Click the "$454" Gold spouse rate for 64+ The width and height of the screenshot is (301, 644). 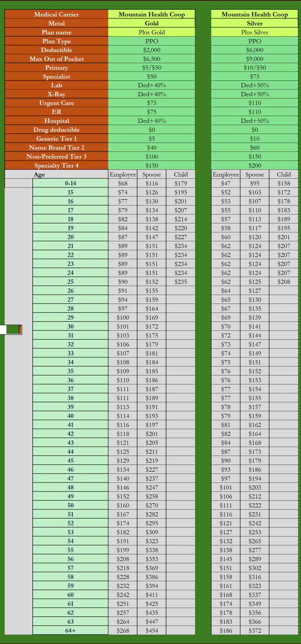coord(152,631)
